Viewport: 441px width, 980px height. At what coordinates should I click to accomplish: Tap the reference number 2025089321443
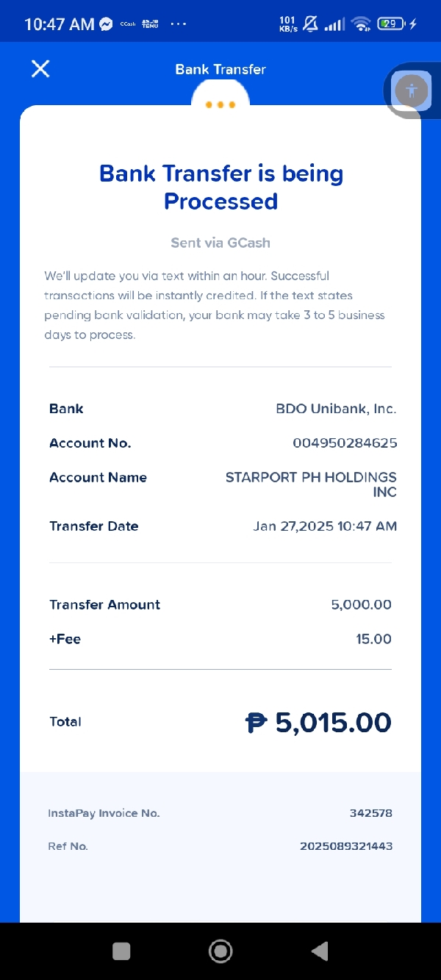pyautogui.click(x=346, y=846)
